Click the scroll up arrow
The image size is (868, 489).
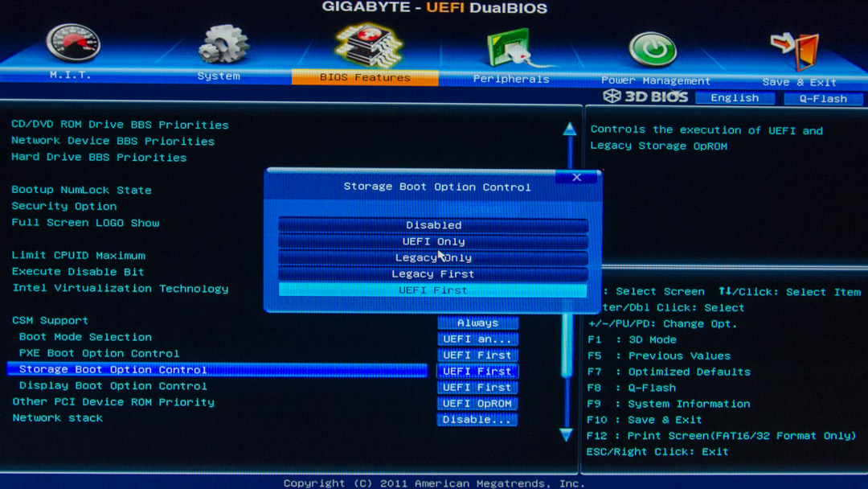pos(570,129)
